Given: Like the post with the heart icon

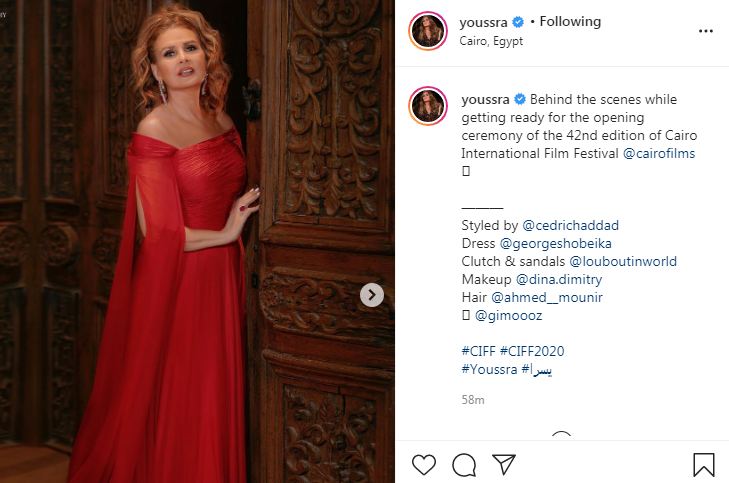Looking at the screenshot, I should pos(424,464).
